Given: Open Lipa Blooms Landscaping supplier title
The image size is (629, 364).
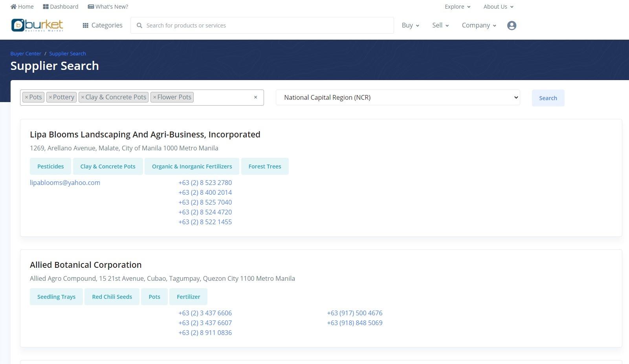Looking at the screenshot, I should [145, 134].
